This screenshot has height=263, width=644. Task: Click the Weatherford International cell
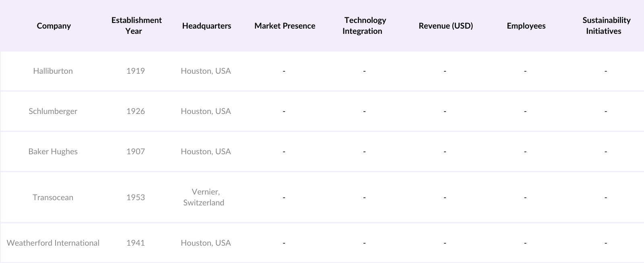[53, 243]
